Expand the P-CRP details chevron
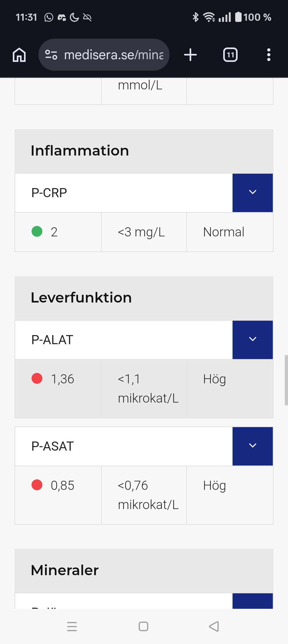Viewport: 288px width, 644px height. 253,193
